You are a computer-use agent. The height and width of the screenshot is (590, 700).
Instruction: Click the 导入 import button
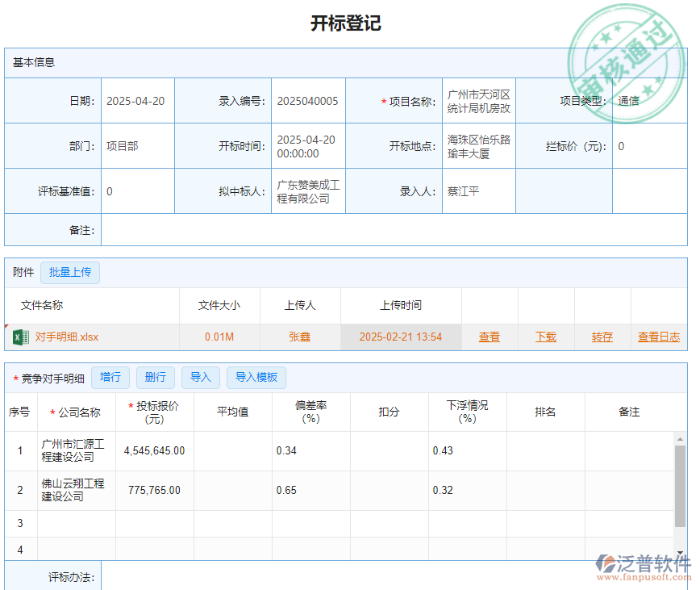[x=200, y=377]
